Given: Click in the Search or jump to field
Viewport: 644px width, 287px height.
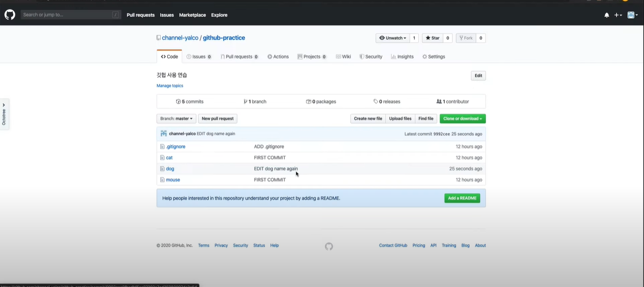Looking at the screenshot, I should pos(71,15).
